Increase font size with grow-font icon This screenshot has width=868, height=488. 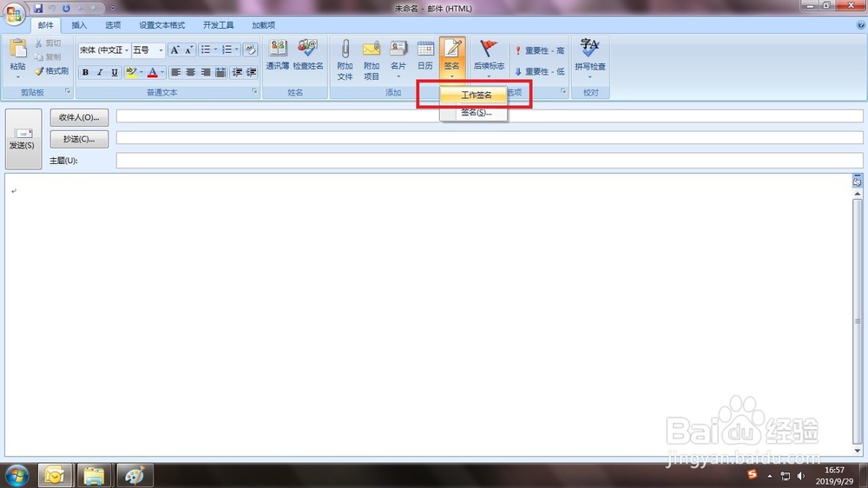(x=174, y=49)
